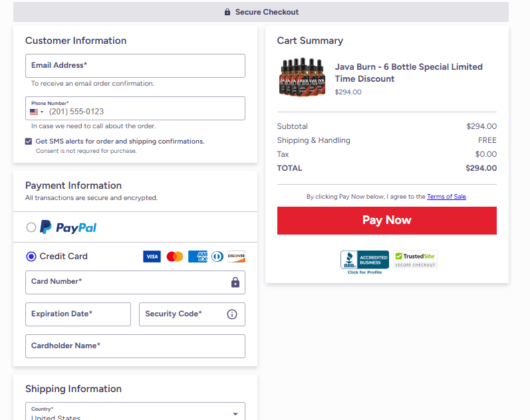Uncheck Get SMS alerts checkbox
The width and height of the screenshot is (530, 420).
click(29, 142)
